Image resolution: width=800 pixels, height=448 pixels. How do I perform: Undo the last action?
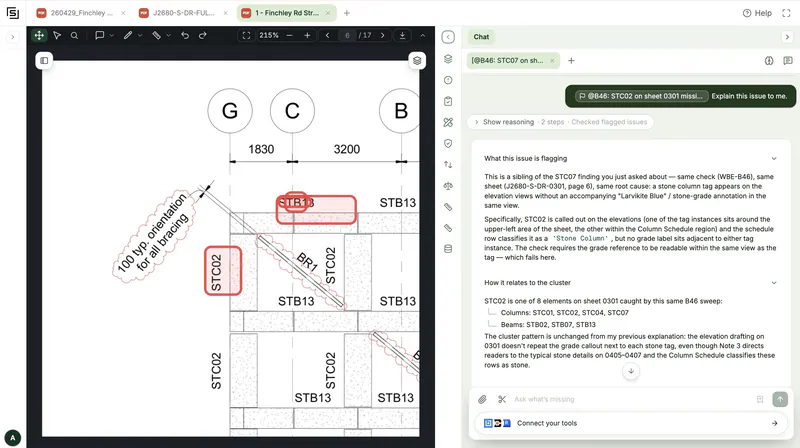coord(185,35)
